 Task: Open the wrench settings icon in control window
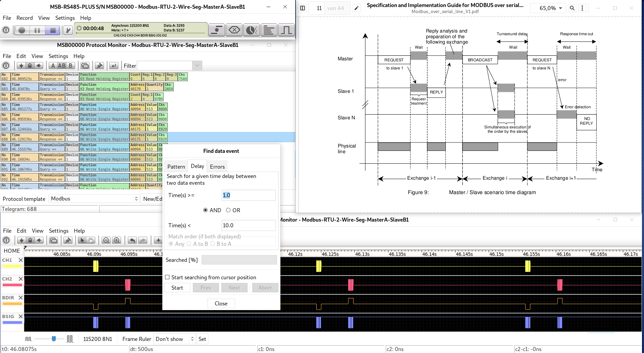(x=68, y=30)
